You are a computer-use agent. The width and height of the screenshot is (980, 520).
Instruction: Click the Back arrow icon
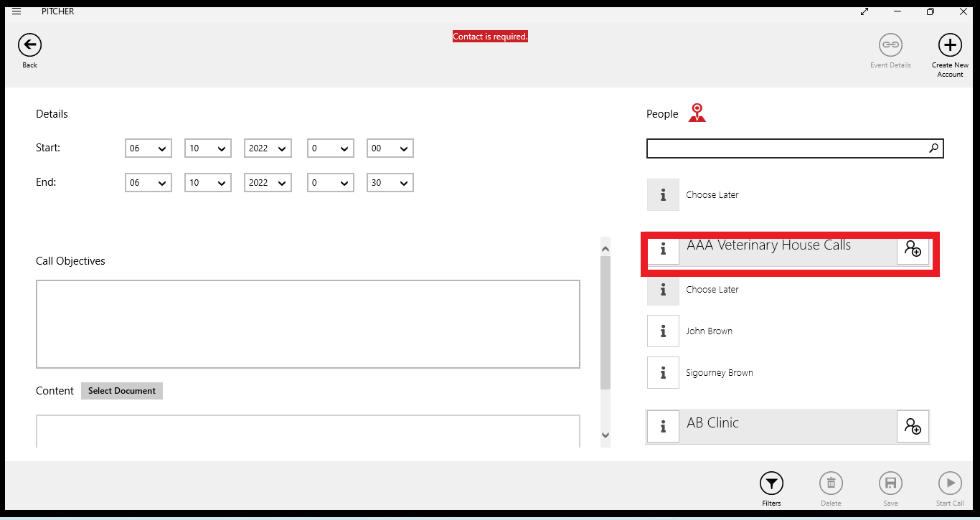pyautogui.click(x=29, y=45)
